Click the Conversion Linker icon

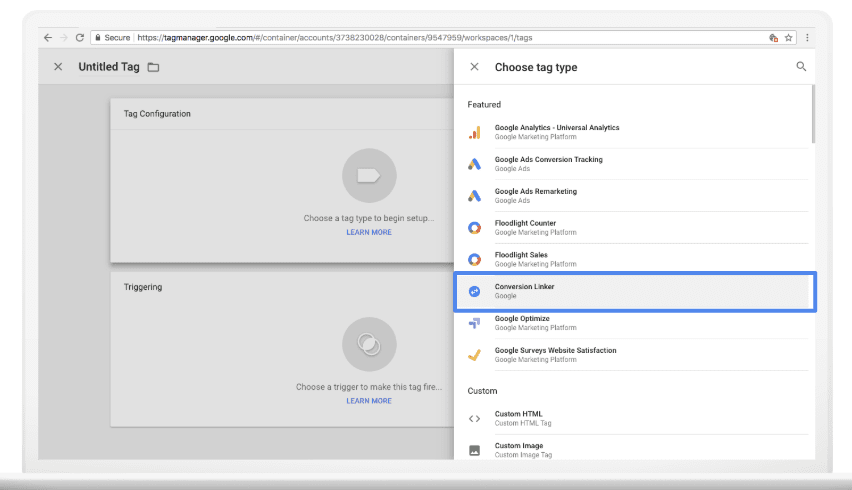475,291
